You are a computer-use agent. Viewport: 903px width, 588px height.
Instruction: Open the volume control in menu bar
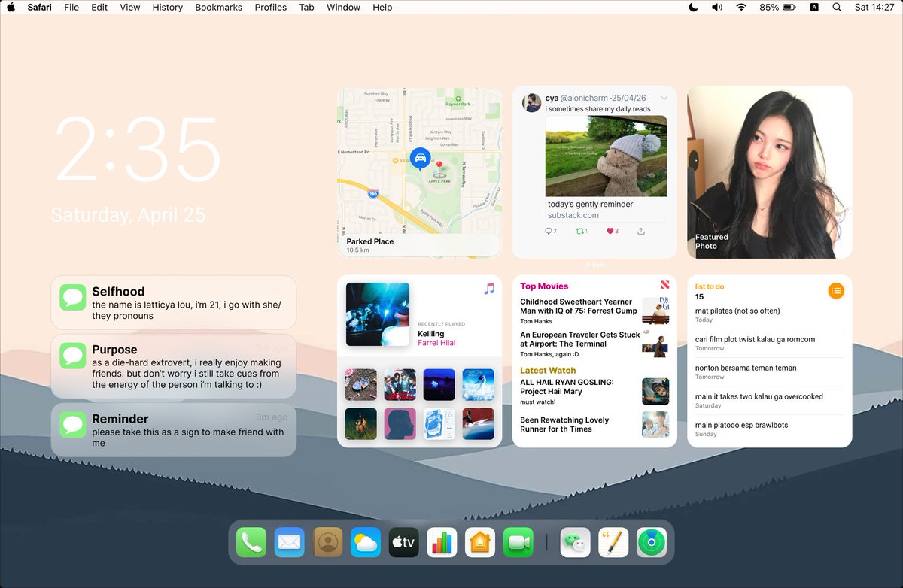point(716,7)
